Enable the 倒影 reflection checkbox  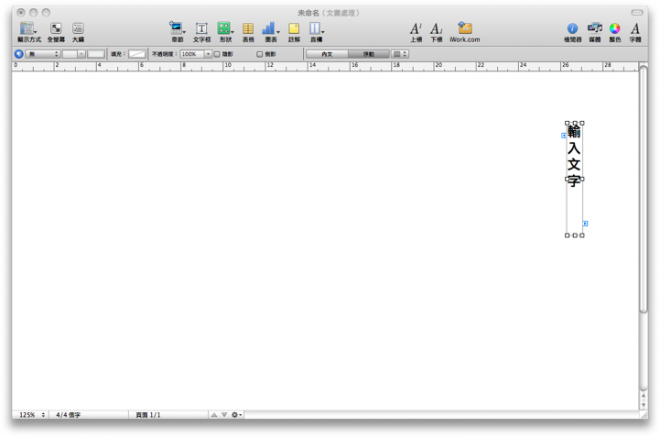click(x=260, y=54)
